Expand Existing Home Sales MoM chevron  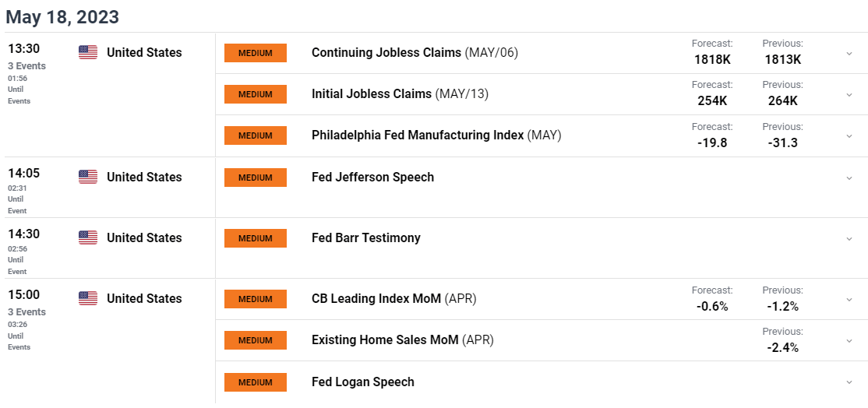pyautogui.click(x=849, y=340)
